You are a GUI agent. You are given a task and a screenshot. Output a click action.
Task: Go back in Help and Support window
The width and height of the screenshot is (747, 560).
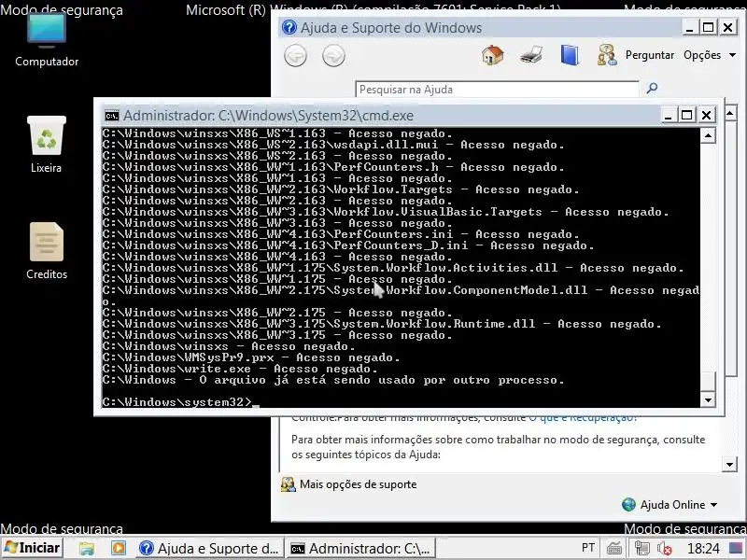pos(295,56)
